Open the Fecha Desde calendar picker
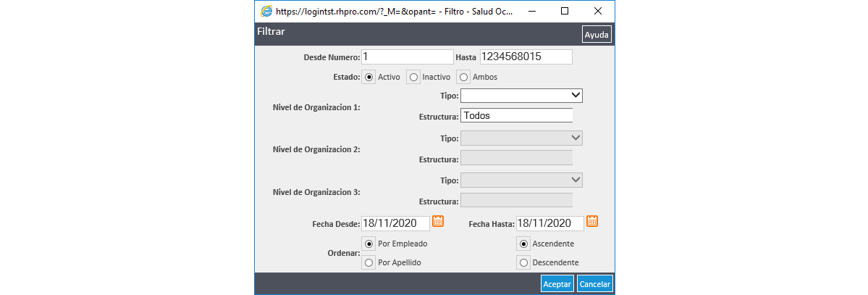 [438, 220]
